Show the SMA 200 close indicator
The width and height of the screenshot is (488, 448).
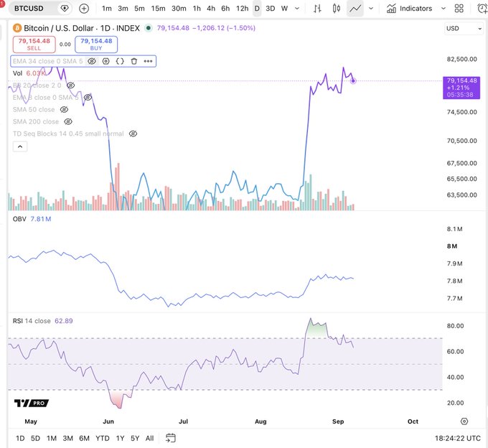[x=68, y=121]
